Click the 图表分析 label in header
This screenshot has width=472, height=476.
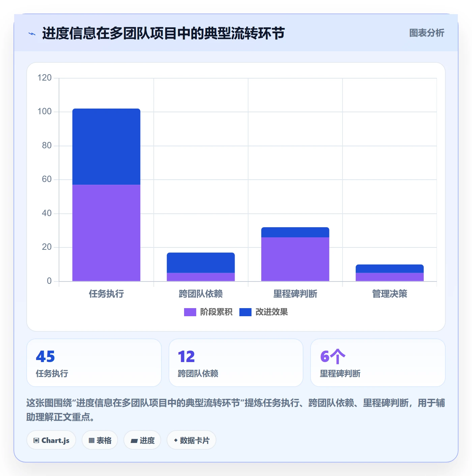click(426, 33)
